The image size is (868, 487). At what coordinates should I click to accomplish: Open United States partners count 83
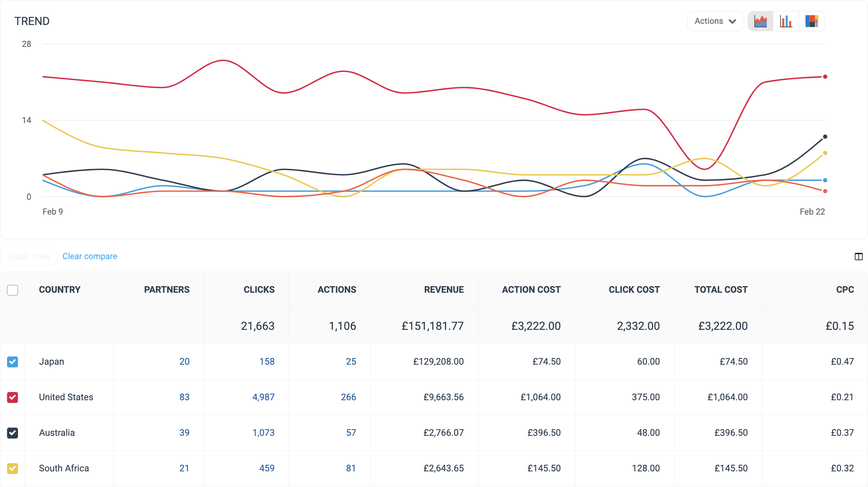click(184, 397)
